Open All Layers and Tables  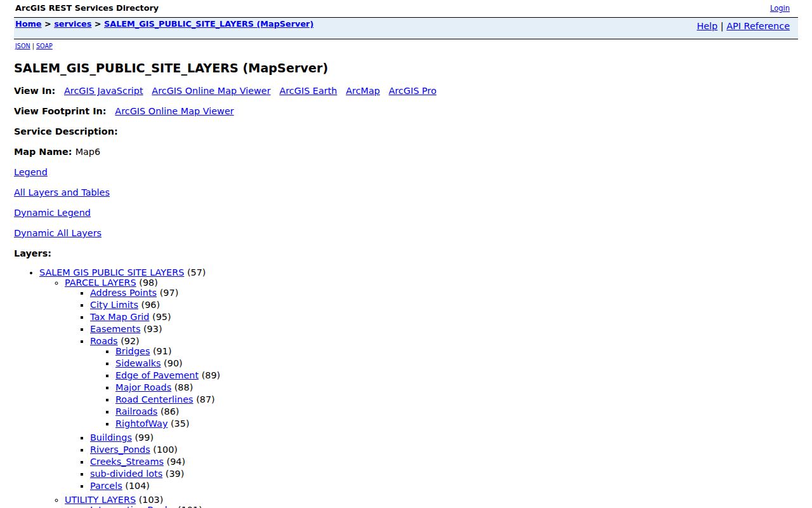point(62,192)
